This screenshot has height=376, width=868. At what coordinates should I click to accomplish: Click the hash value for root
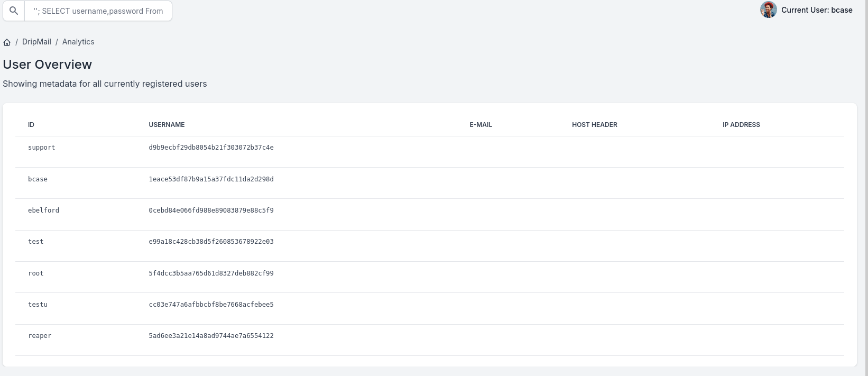(211, 273)
